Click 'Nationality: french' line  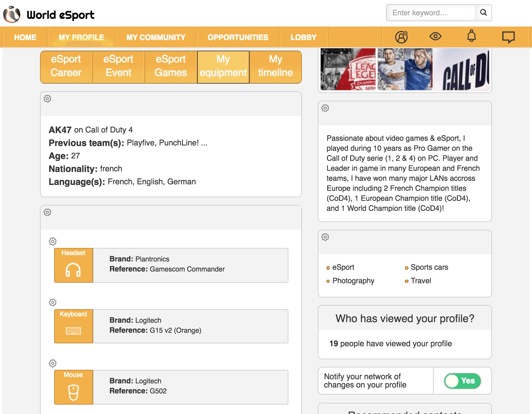click(x=85, y=169)
